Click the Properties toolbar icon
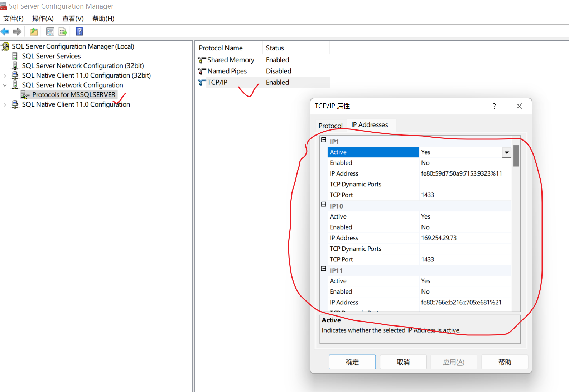 coord(50,32)
